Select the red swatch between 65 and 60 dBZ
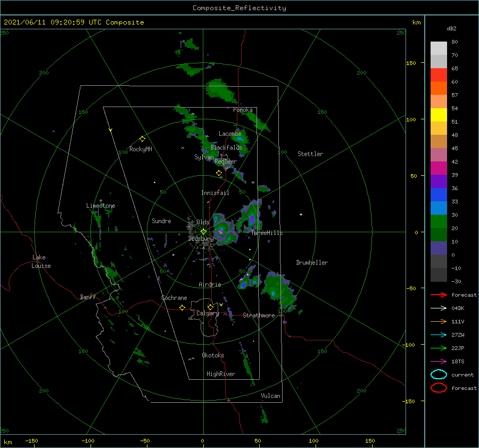Screen dimensions: 479x448 point(439,75)
